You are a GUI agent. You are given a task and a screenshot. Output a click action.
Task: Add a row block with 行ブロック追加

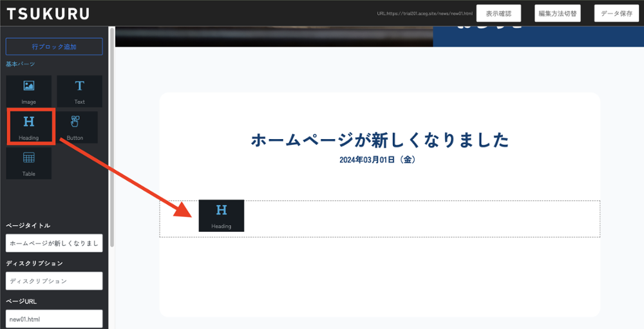tap(54, 46)
